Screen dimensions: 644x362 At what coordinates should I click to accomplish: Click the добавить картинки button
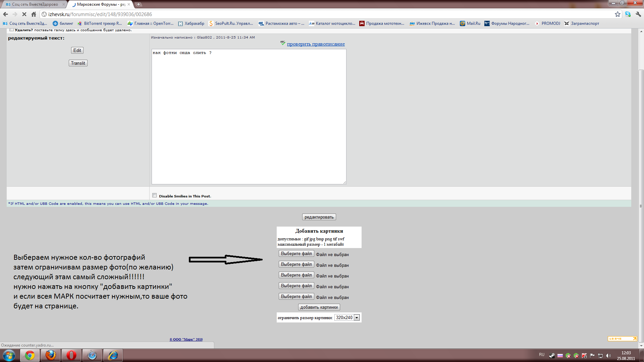coord(319,307)
